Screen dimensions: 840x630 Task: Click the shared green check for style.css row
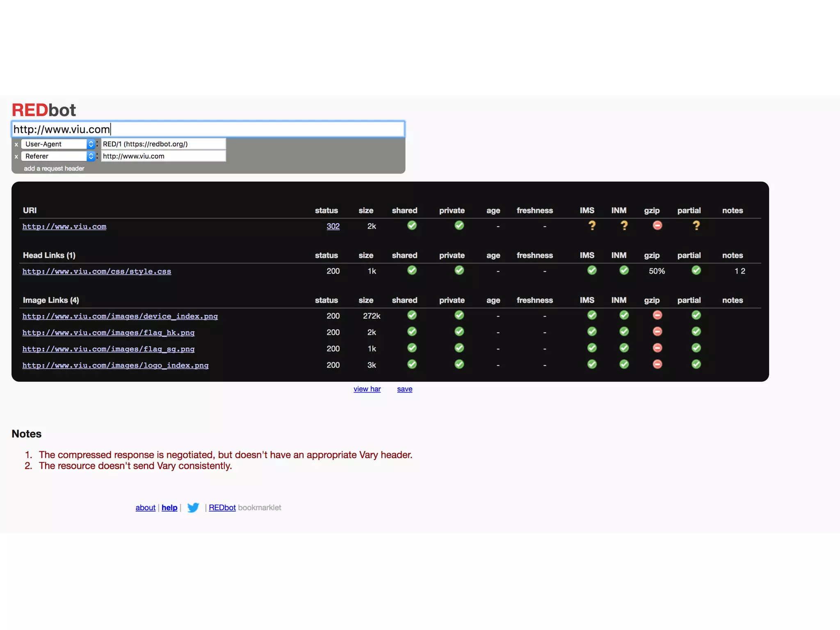tap(412, 270)
